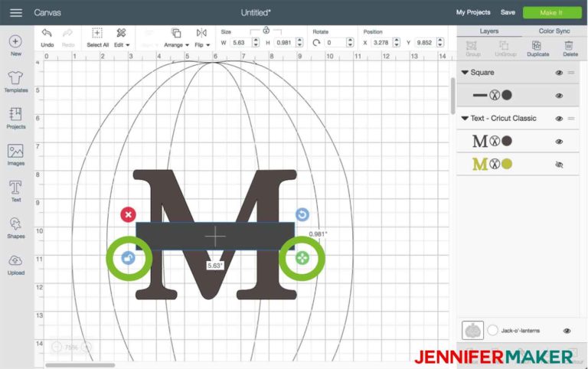Image resolution: width=588 pixels, height=369 pixels.
Task: Click red delete handle on rectangle
Action: pyautogui.click(x=129, y=214)
